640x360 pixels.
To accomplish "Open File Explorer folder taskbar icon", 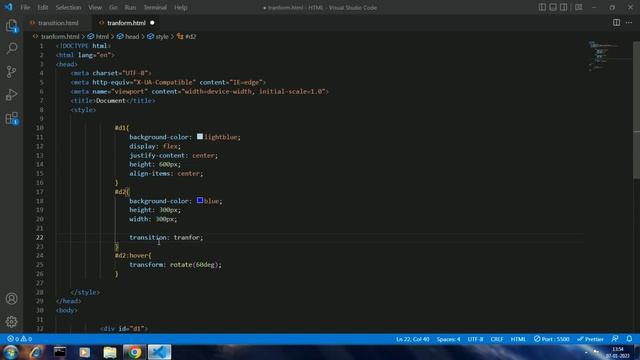I will pos(110,352).
